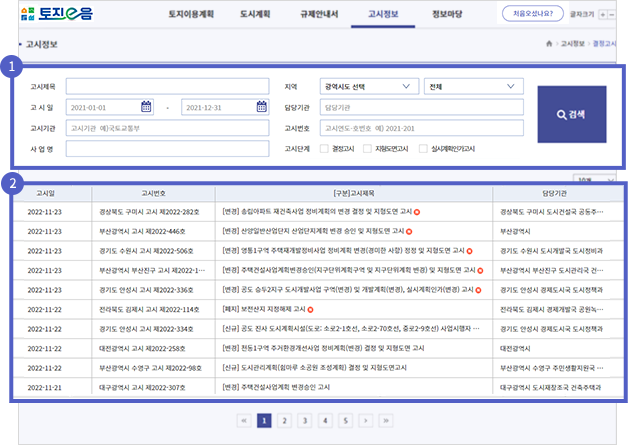Go to page 3 of results

(303, 421)
